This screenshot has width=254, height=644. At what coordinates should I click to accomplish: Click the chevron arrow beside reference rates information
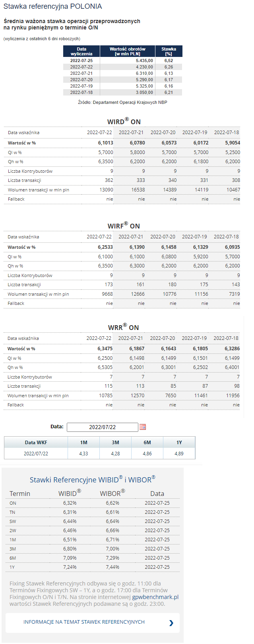pyautogui.click(x=171, y=623)
